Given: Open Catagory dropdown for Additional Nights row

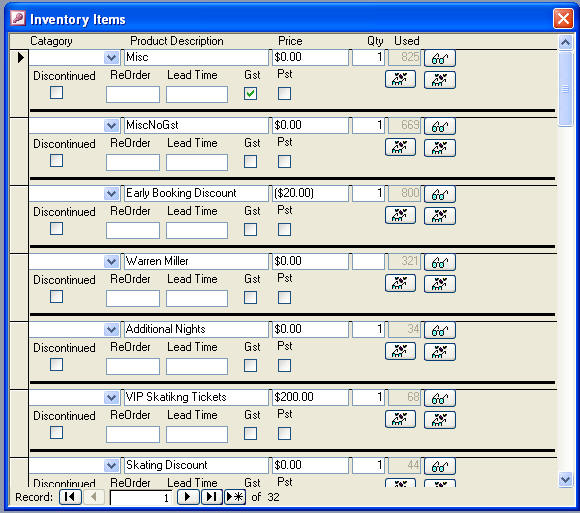Looking at the screenshot, I should [111, 330].
